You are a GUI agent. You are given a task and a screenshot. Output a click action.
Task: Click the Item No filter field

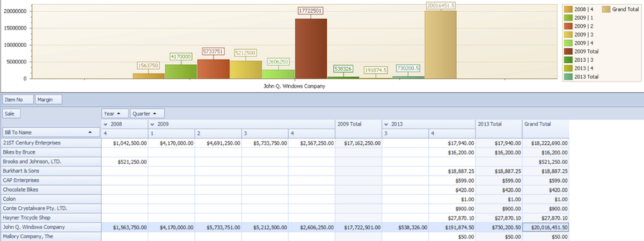coord(17,99)
